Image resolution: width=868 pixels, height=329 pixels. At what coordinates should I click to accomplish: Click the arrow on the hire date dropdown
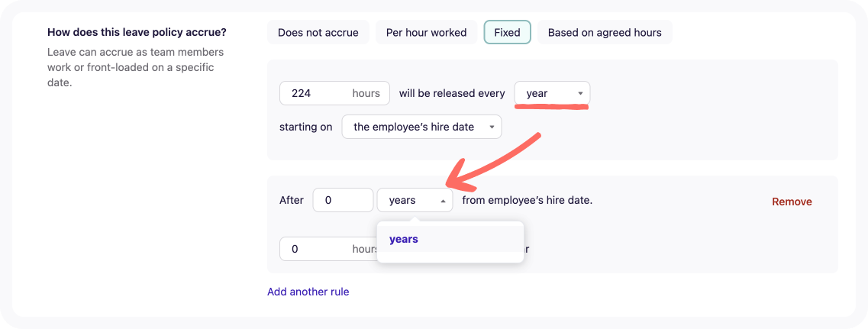click(x=492, y=127)
